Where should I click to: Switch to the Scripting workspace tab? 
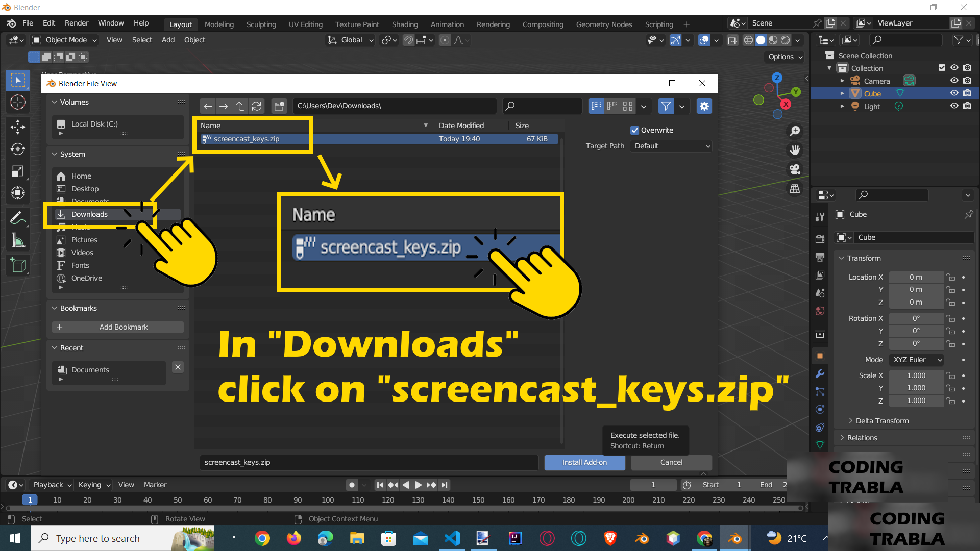pyautogui.click(x=659, y=24)
